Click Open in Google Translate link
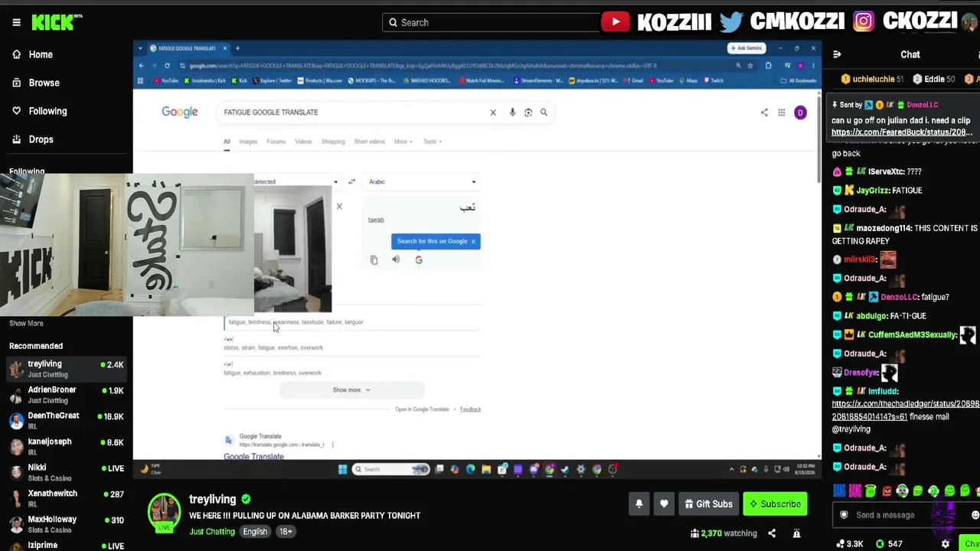This screenshot has width=980, height=551. coord(422,409)
